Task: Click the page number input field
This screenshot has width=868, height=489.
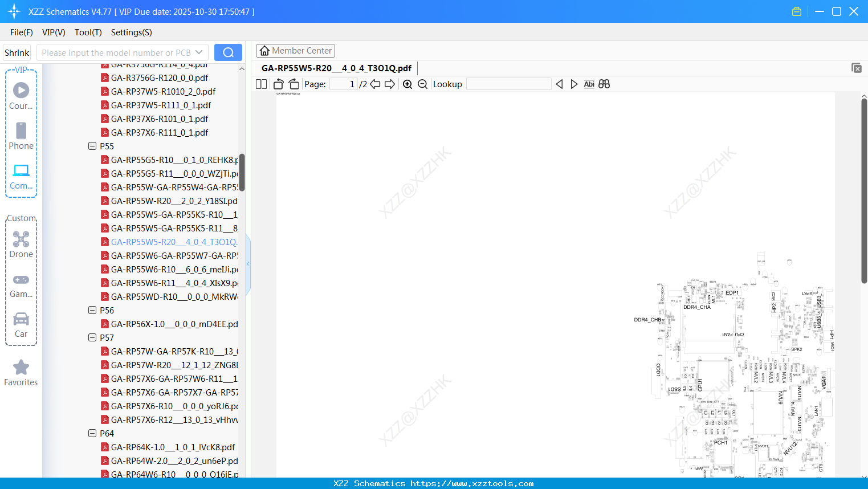Action: [x=343, y=84]
